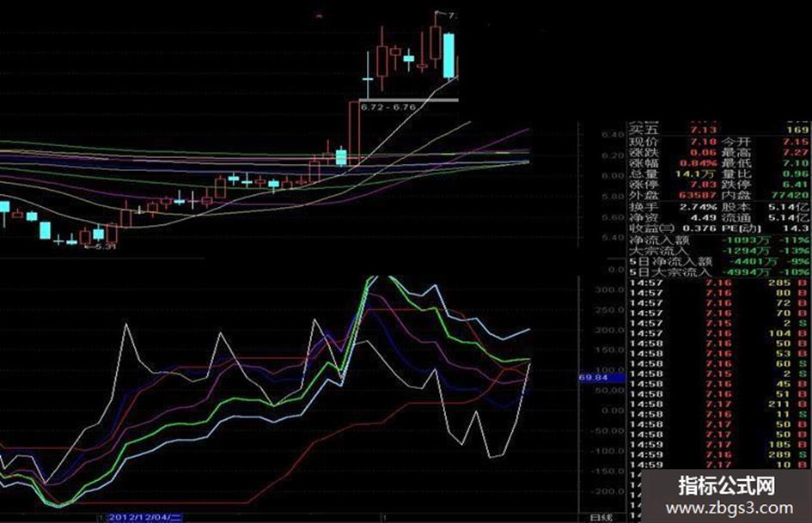Screen dimensions: 812x523
Task: Click the 69.84 indicator value tag
Action: coord(594,378)
